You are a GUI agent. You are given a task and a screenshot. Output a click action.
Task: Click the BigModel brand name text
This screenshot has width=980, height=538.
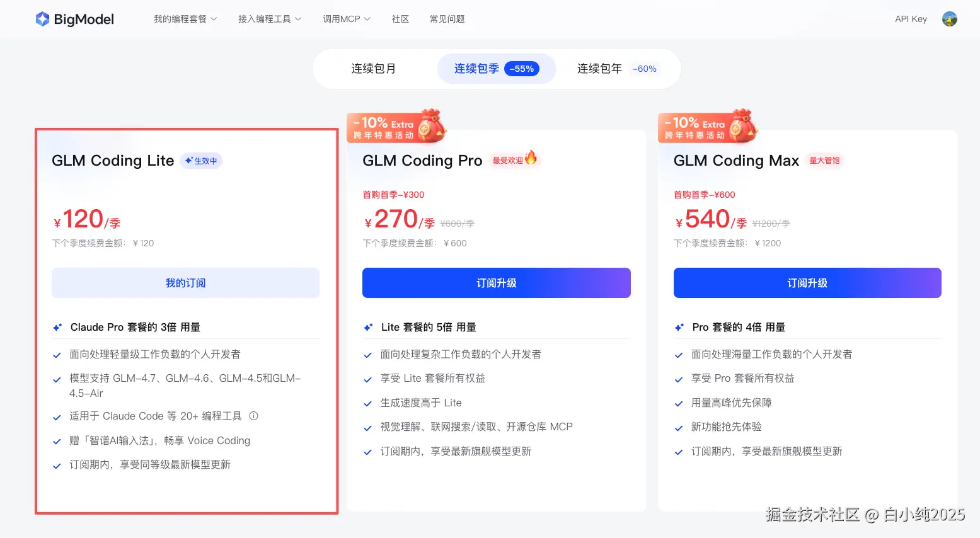[x=84, y=19]
